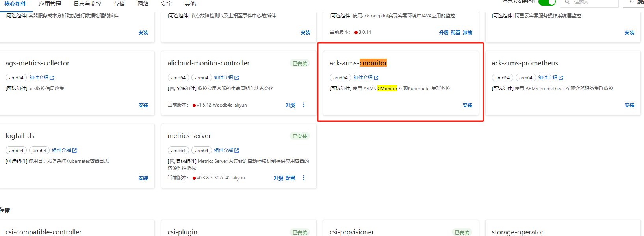Open 组件介绍 link for logtail-ds
644x236 pixels.
[61, 150]
